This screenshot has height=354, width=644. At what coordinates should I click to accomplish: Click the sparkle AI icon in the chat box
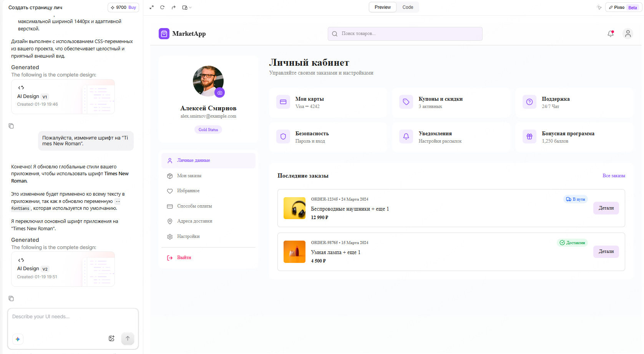(x=18, y=339)
